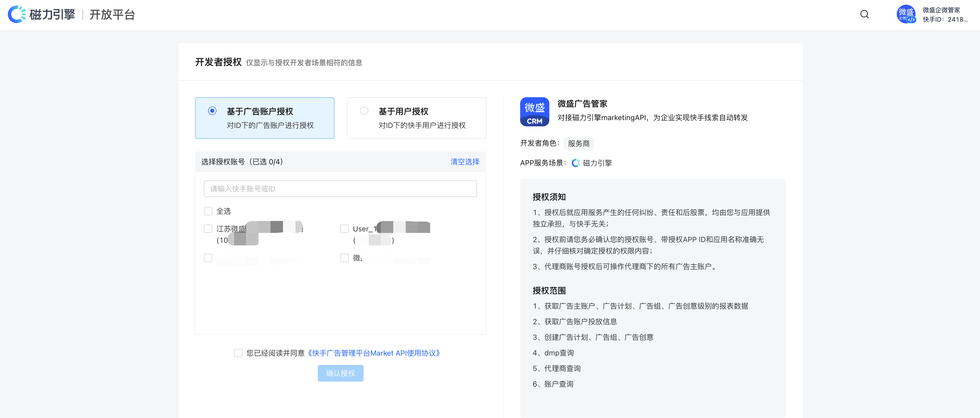980x418 pixels.
Task: Open the search magnifier icon
Action: tap(864, 15)
